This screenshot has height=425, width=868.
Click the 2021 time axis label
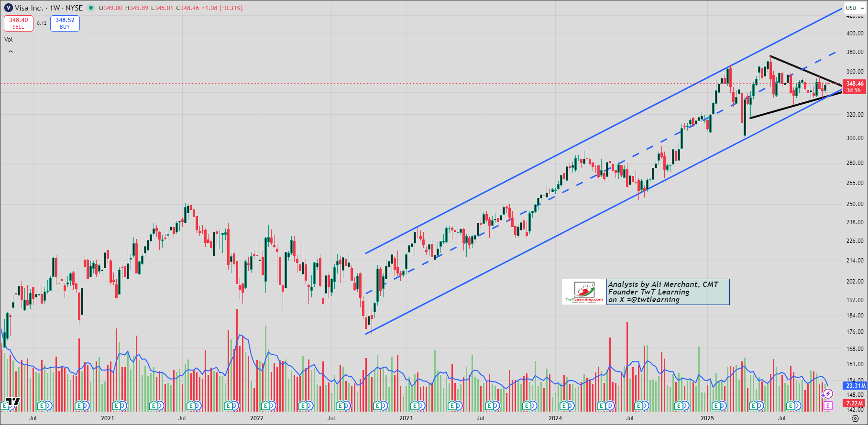coord(108,418)
